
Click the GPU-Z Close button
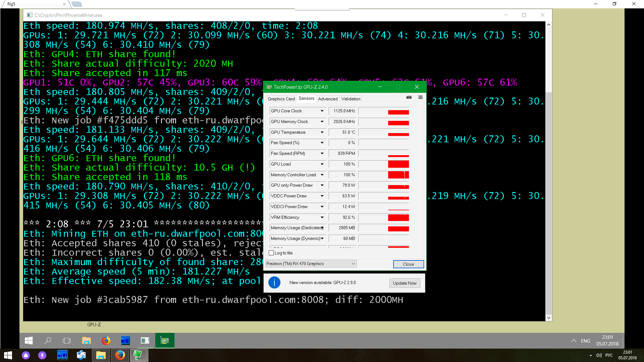pos(408,264)
